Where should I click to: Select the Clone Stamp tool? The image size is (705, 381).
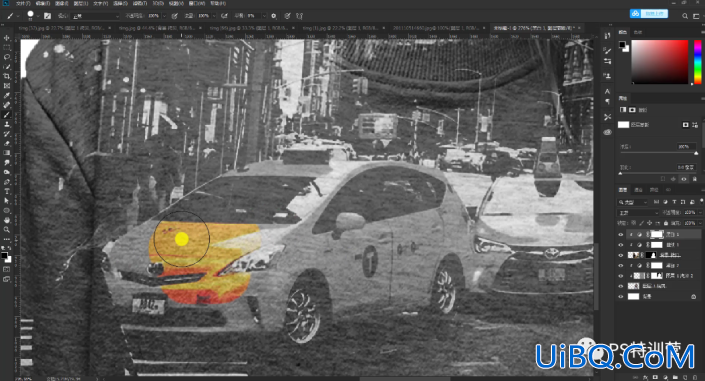tap(7, 124)
